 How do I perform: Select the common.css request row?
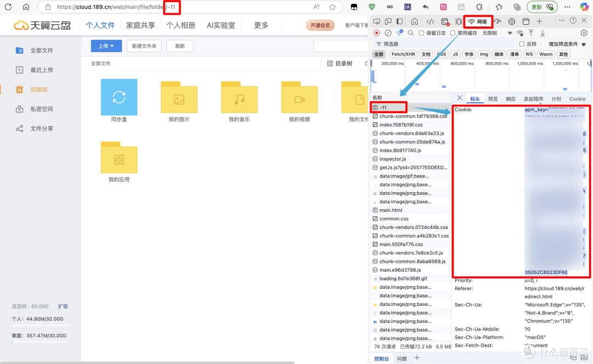click(411, 219)
